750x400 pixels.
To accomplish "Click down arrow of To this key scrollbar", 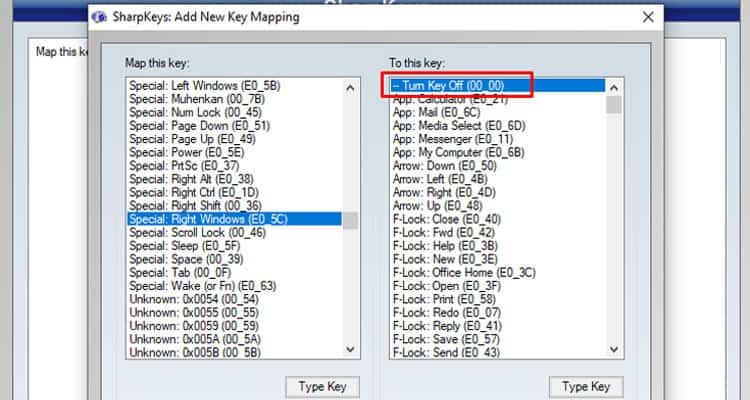I will (x=614, y=350).
